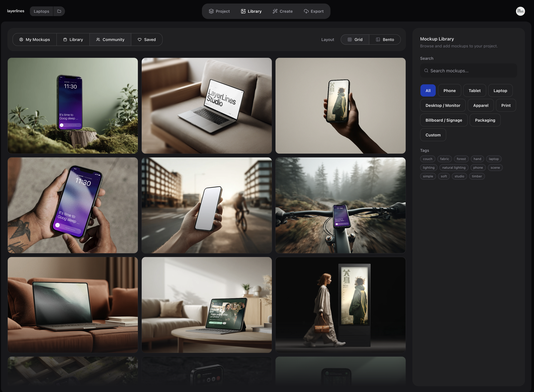
Task: Click the My Mockups user circle icon
Action: point(21,40)
